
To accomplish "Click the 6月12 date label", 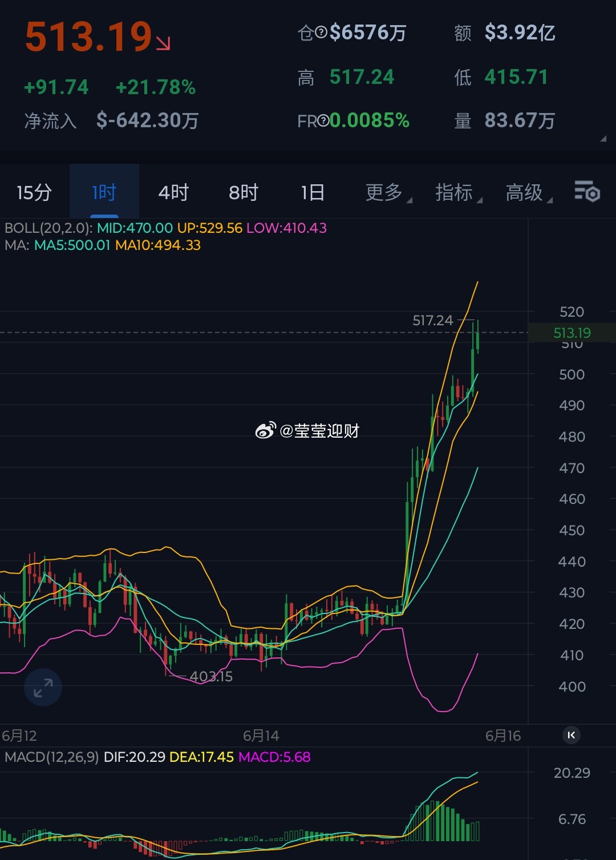I will (x=19, y=736).
